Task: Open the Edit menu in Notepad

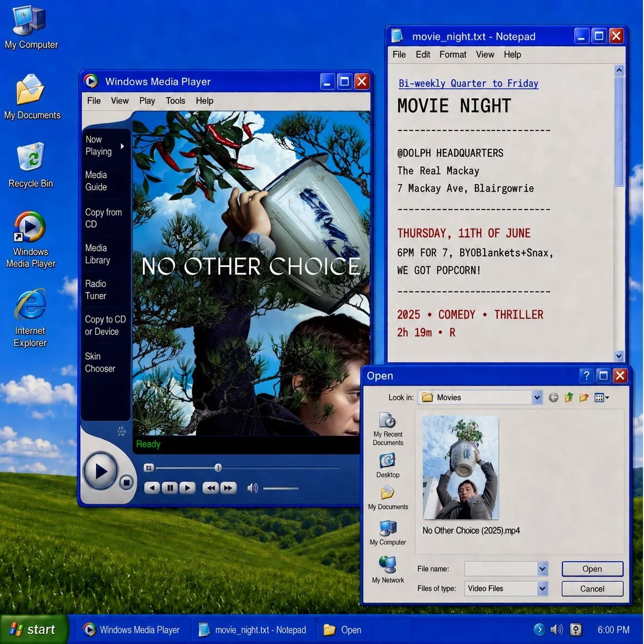Action: tap(423, 54)
